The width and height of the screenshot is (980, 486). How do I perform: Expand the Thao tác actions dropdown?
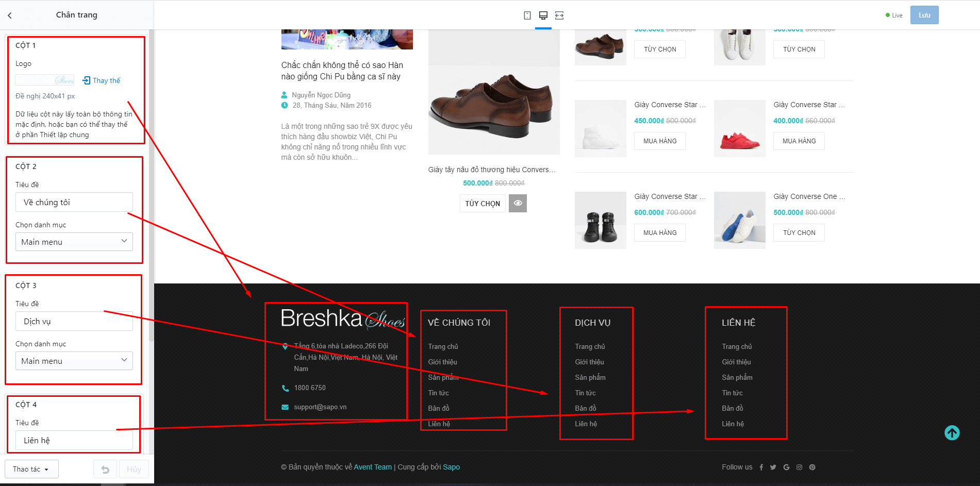(31, 470)
